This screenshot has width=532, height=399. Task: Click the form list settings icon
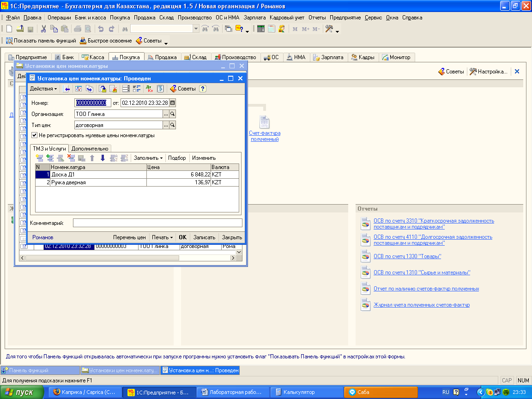(x=126, y=89)
